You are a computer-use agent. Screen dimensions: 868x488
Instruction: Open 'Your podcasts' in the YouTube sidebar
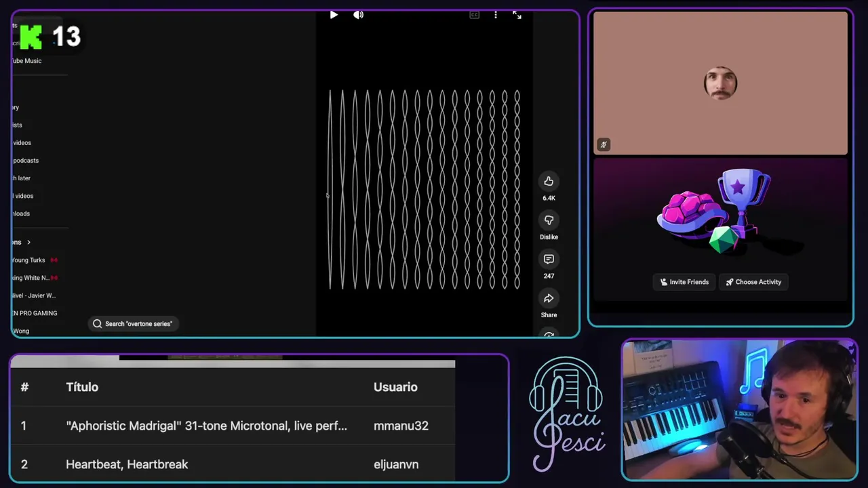click(25, 161)
